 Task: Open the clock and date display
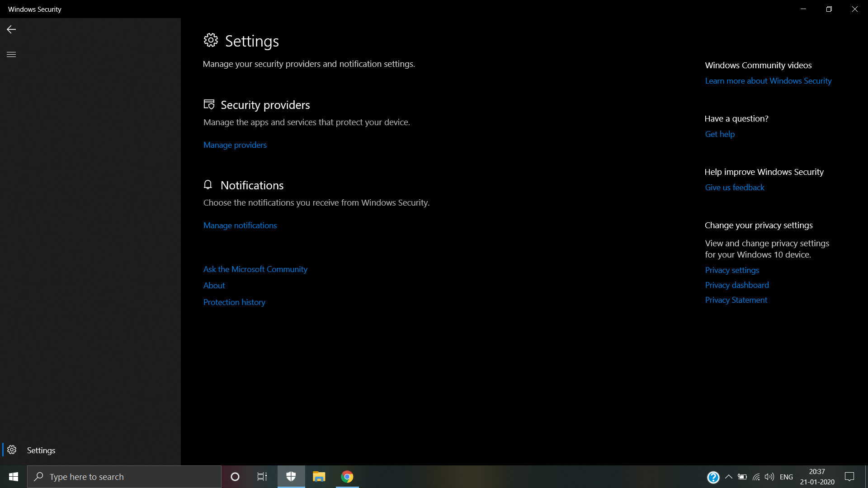point(817,477)
